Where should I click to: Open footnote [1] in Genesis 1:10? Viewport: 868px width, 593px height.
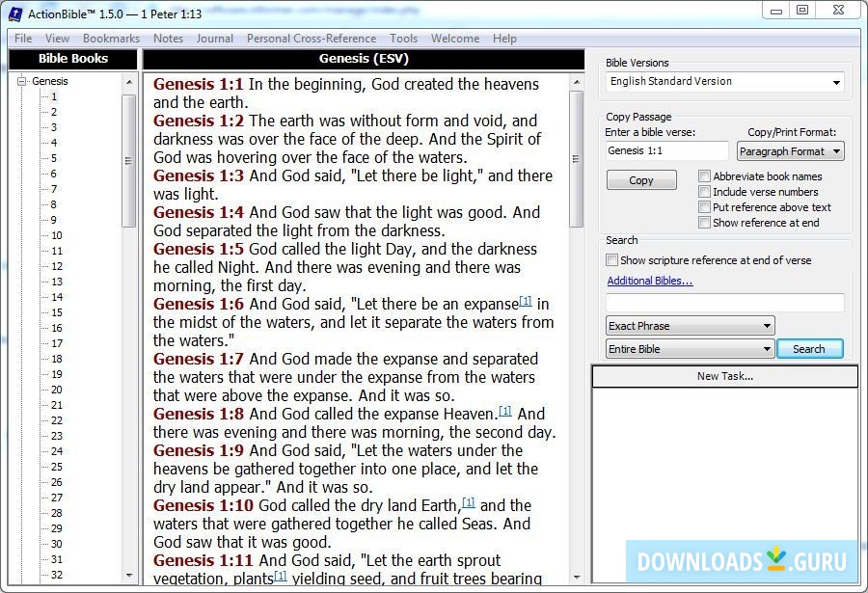point(469,502)
